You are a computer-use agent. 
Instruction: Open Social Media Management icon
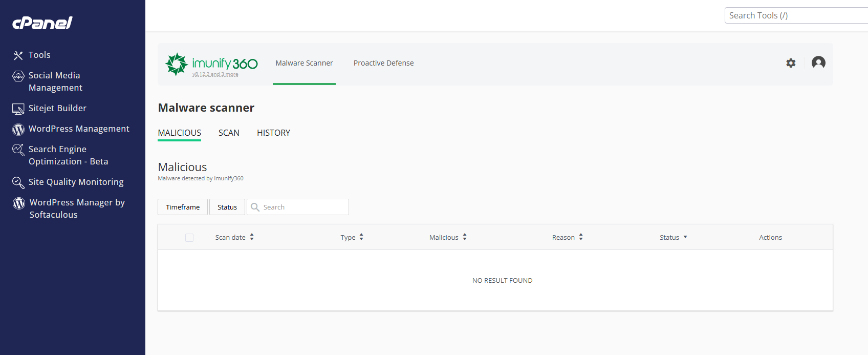tap(18, 76)
